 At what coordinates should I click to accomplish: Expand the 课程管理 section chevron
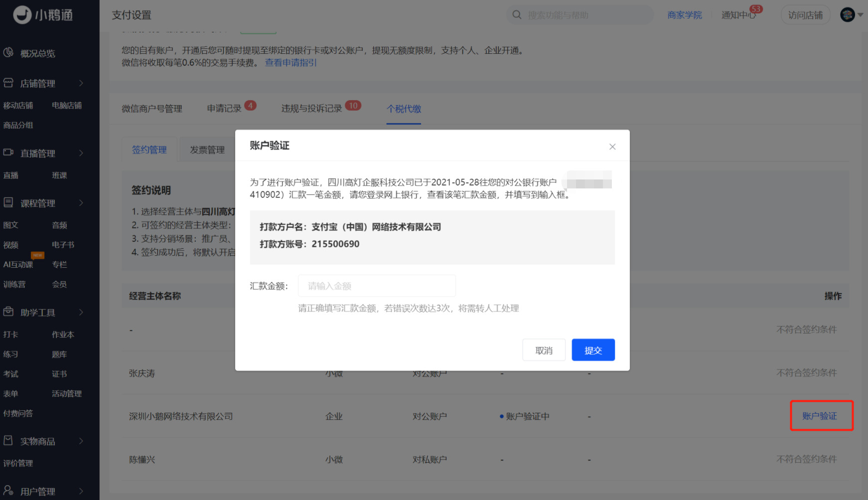pos(81,203)
